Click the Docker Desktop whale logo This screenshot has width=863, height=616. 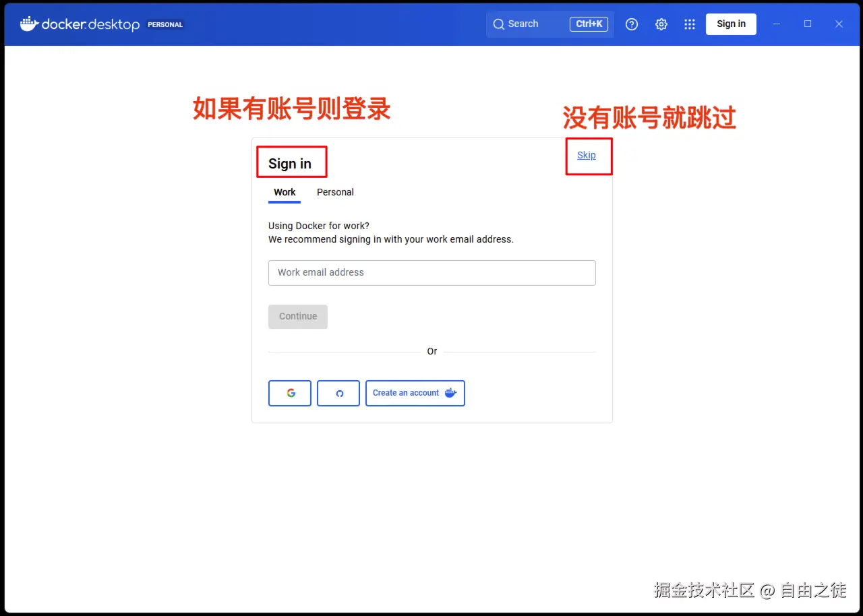29,24
